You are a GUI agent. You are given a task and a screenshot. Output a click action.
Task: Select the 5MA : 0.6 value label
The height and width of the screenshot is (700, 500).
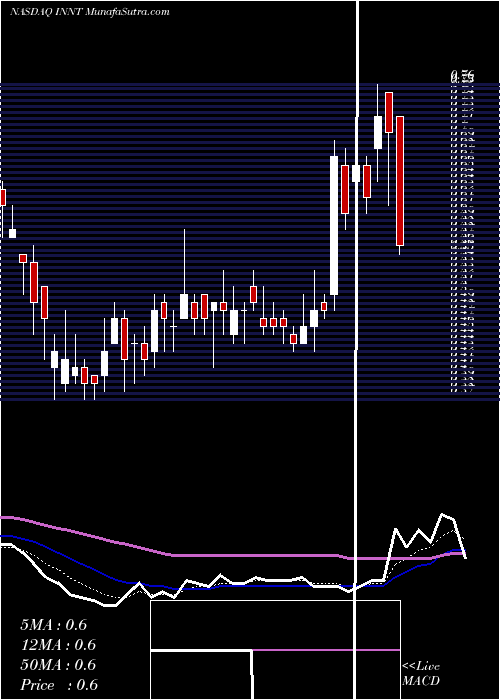point(54,625)
